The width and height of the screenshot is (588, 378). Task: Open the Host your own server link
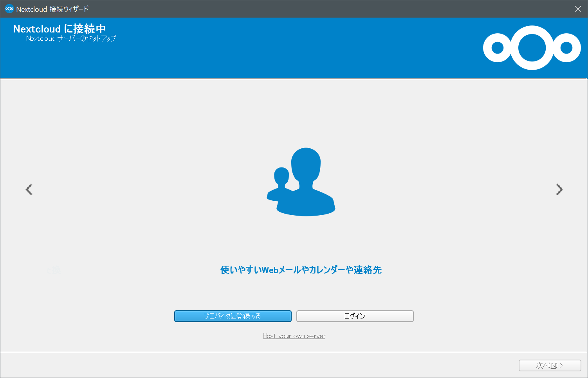294,336
